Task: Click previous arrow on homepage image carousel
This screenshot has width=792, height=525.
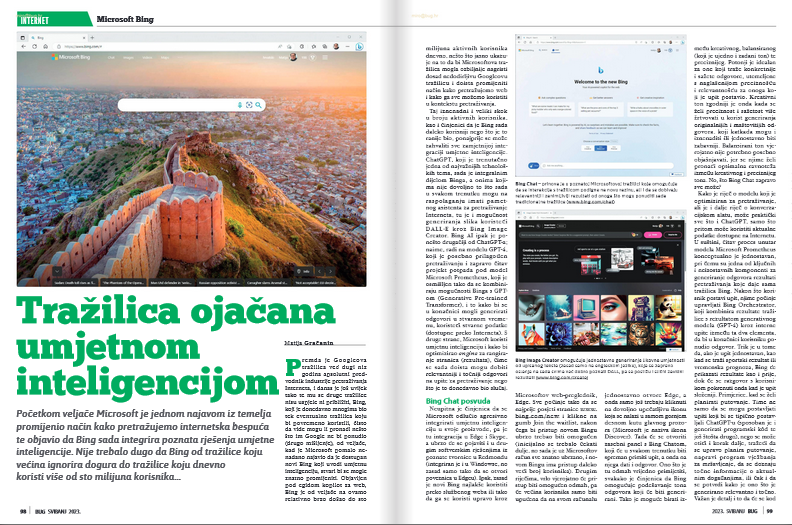Action: (319, 271)
